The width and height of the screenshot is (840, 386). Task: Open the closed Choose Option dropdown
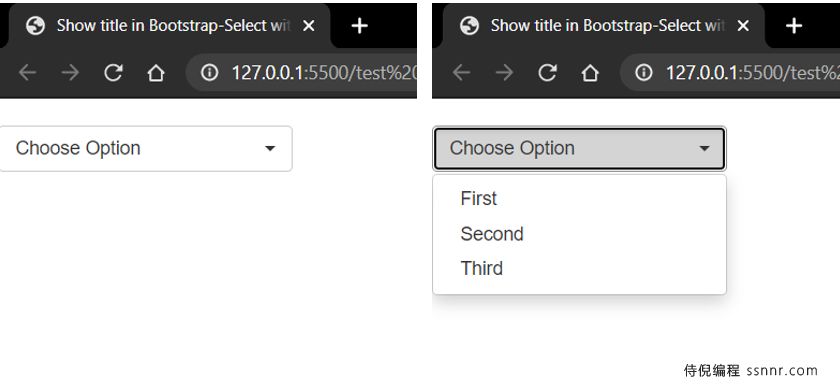pyautogui.click(x=146, y=148)
